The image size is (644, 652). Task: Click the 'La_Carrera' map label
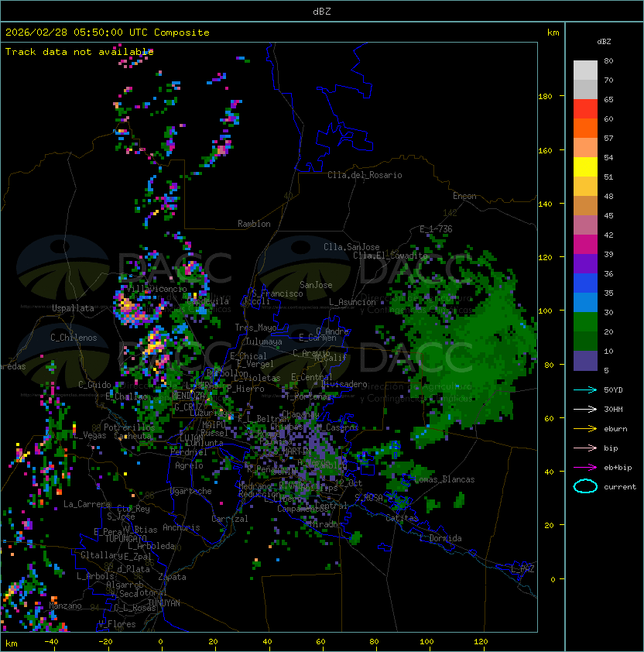[x=87, y=504]
